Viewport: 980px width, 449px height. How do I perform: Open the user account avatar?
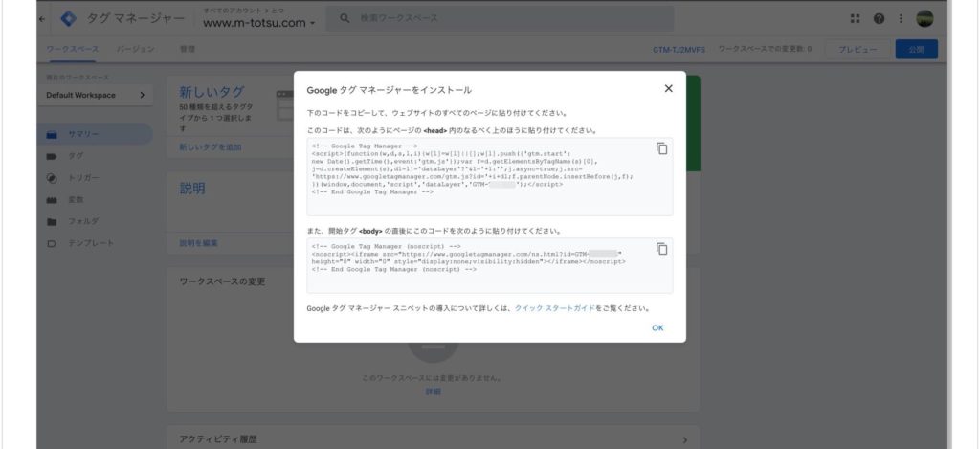coord(925,19)
